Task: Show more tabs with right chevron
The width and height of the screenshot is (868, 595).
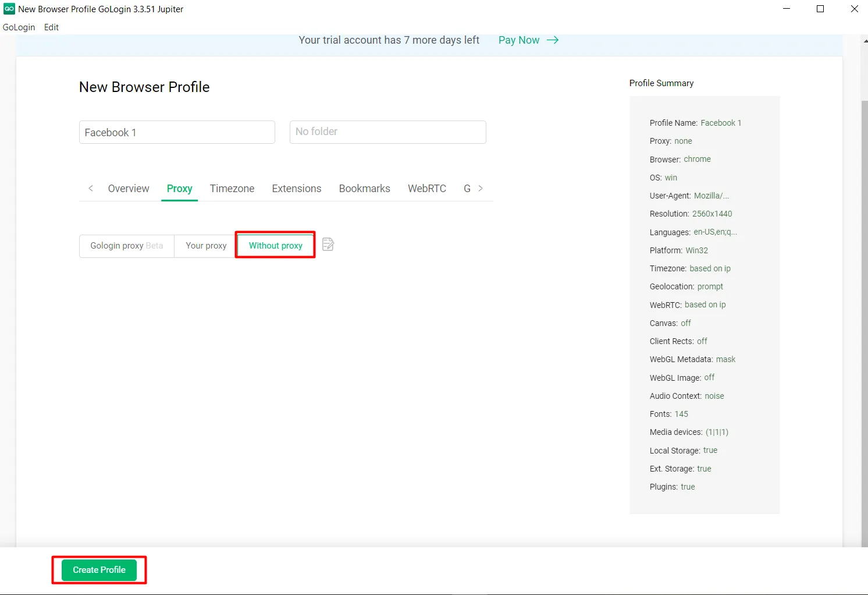Action: (481, 189)
